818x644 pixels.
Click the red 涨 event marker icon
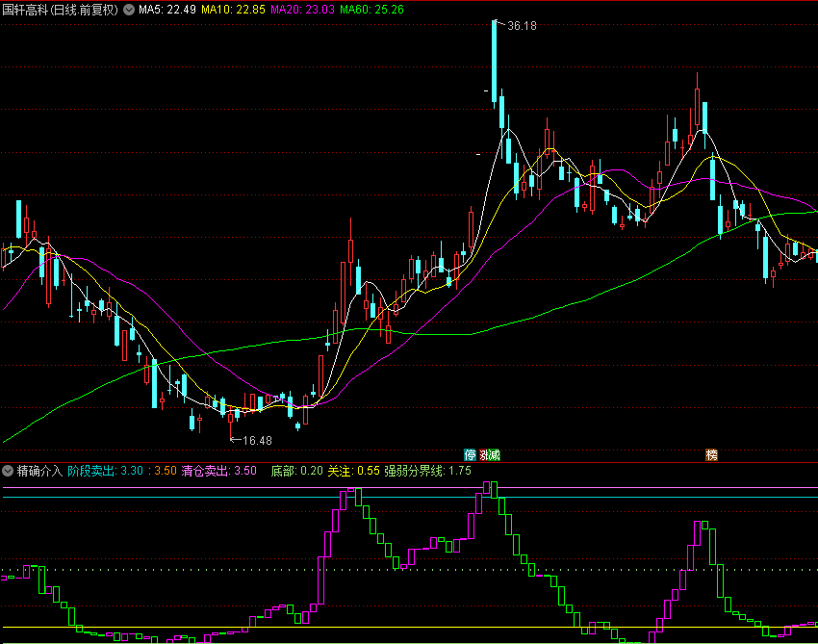coord(484,454)
